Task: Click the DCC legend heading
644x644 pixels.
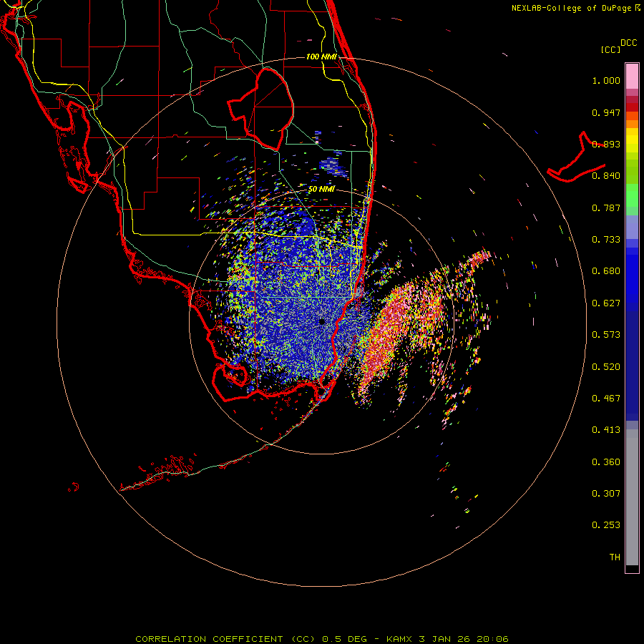Action: click(x=629, y=43)
